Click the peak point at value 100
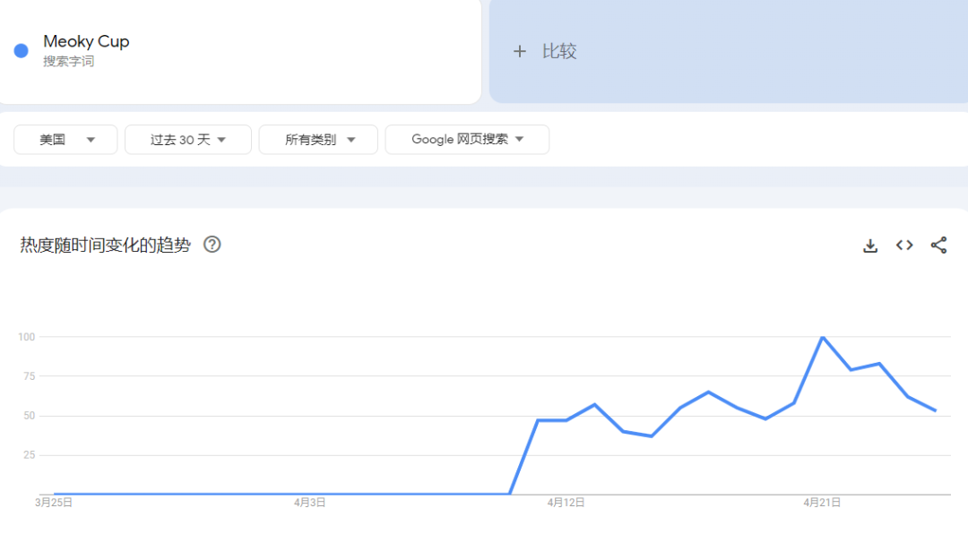 [822, 337]
